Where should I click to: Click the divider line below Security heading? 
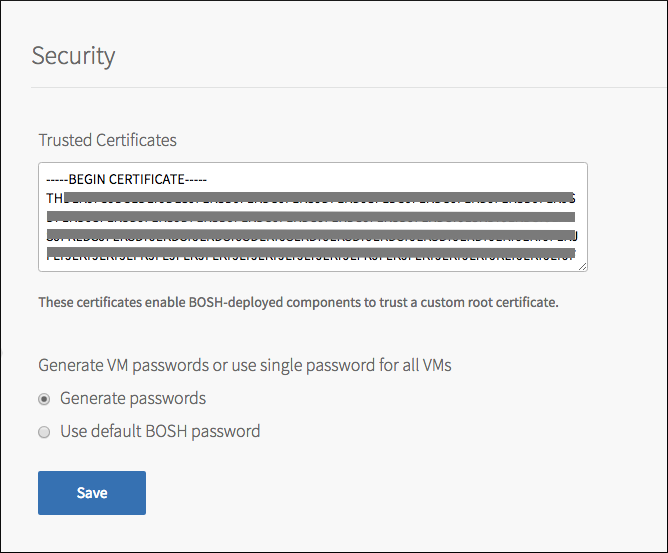(348, 88)
